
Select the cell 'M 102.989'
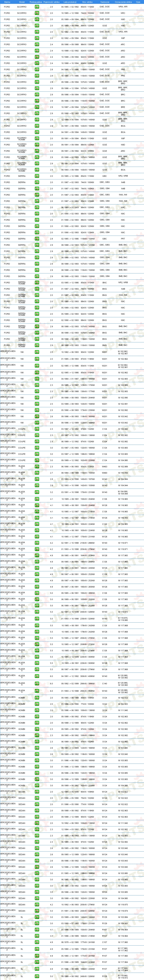[x=123, y=467]
